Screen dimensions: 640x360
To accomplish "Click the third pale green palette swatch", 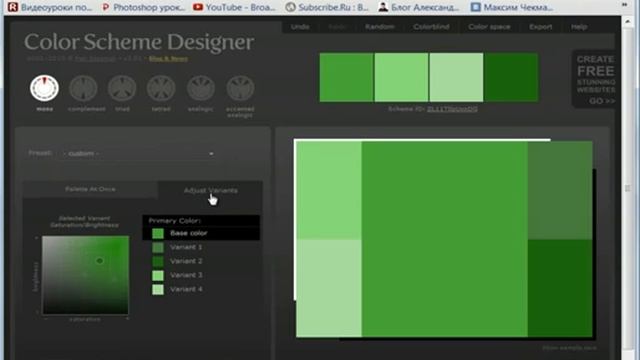I will pyautogui.click(x=456, y=77).
